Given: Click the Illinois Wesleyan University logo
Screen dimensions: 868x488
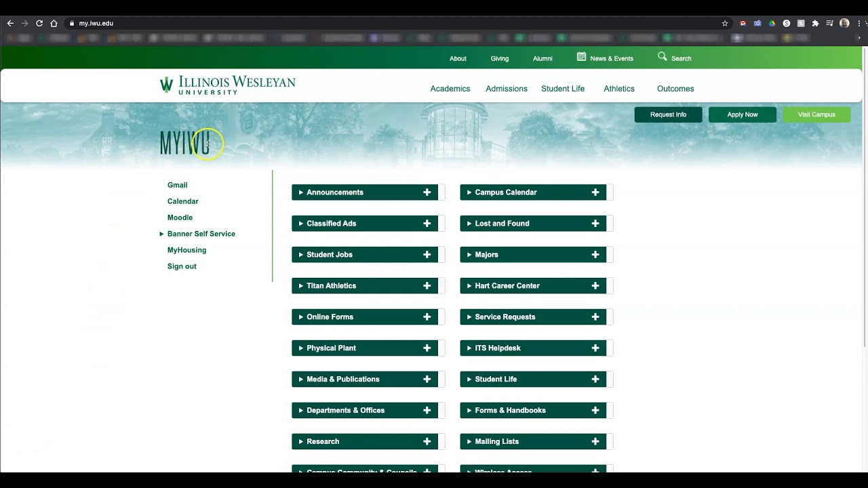Looking at the screenshot, I should point(227,85).
